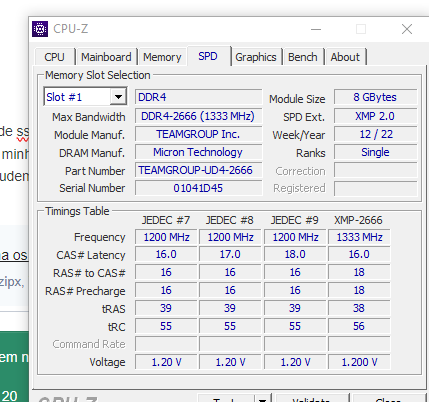
Task: Click the JEDEC #7 tRC value 55
Action: coord(166,326)
